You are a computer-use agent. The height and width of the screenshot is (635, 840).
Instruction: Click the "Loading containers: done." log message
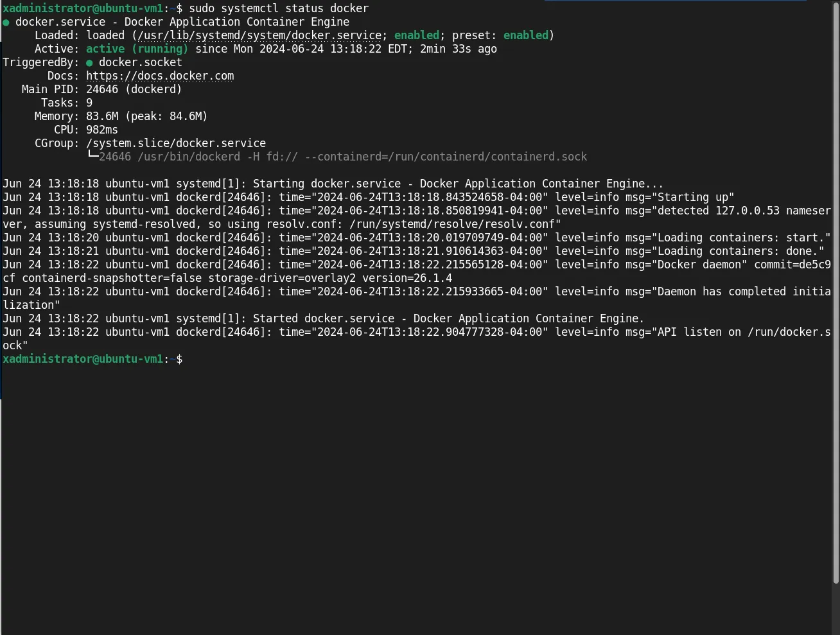click(738, 251)
